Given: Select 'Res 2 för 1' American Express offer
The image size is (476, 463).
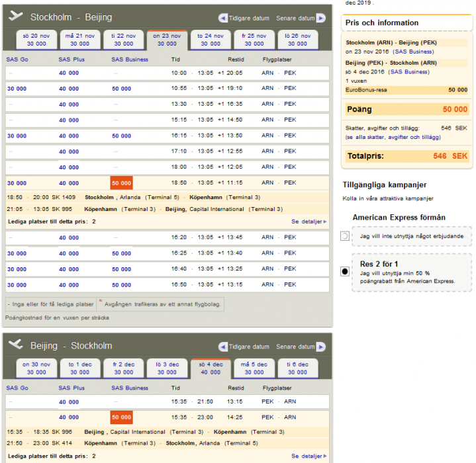Looking at the screenshot, I should coord(345,271).
